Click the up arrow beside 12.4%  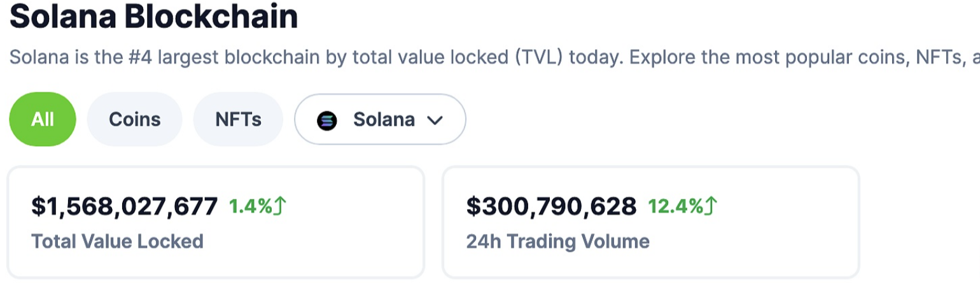pos(711,206)
